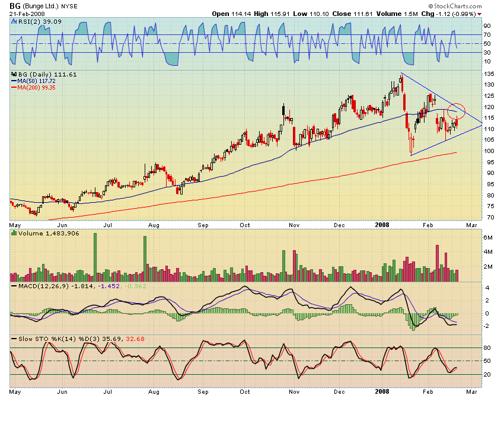Click the Close value 111.61 in the header
Viewport: 504px width, 440px height.
(363, 14)
